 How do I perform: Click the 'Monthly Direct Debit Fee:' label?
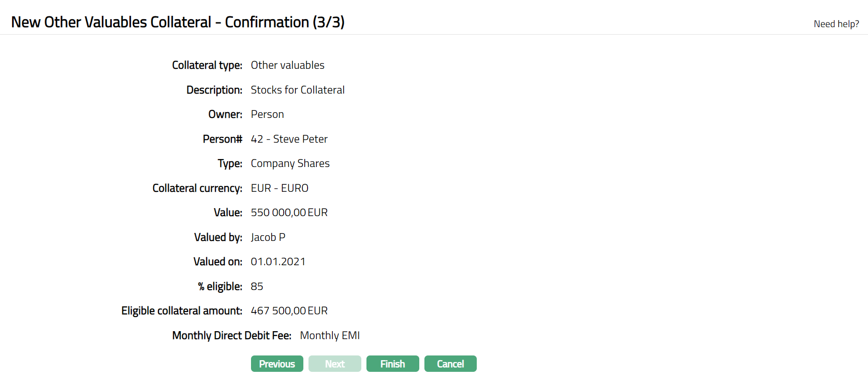click(x=231, y=335)
